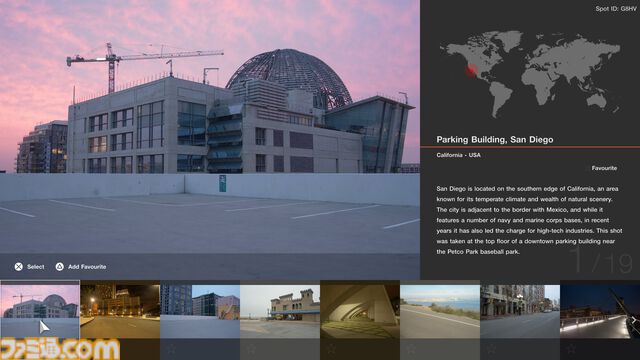Click the right arrow on the last thumbnail
The width and height of the screenshot is (640, 360).
click(x=633, y=320)
